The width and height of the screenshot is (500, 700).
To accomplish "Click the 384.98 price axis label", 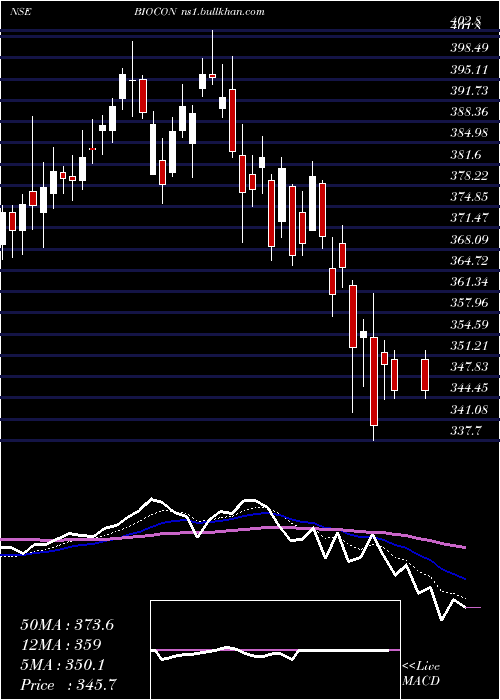I will tap(469, 133).
